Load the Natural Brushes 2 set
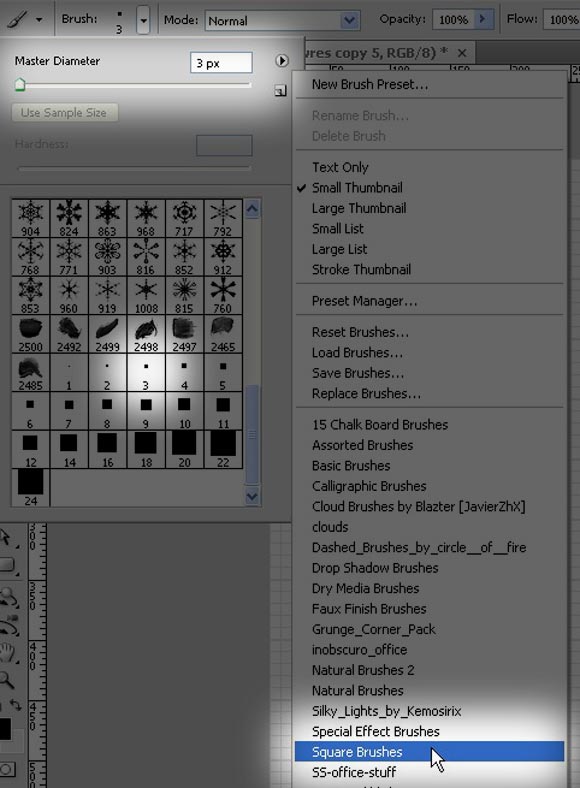 point(363,670)
